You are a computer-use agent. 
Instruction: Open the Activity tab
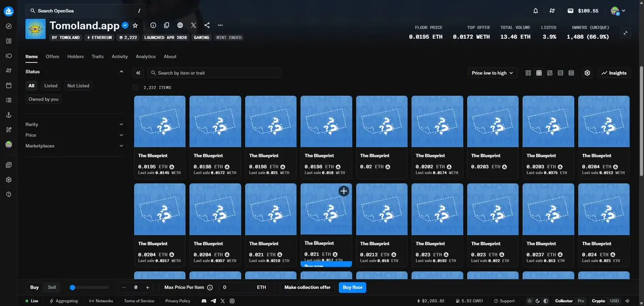(120, 56)
